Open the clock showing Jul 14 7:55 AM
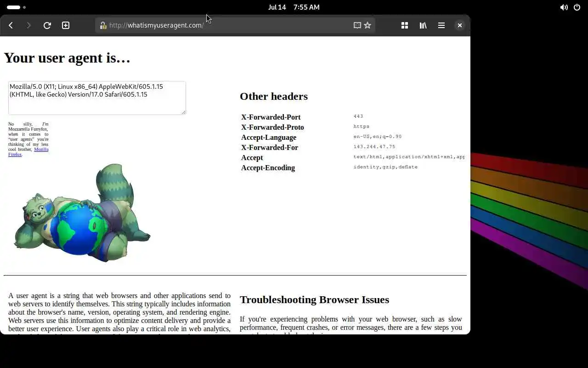 [x=294, y=7]
